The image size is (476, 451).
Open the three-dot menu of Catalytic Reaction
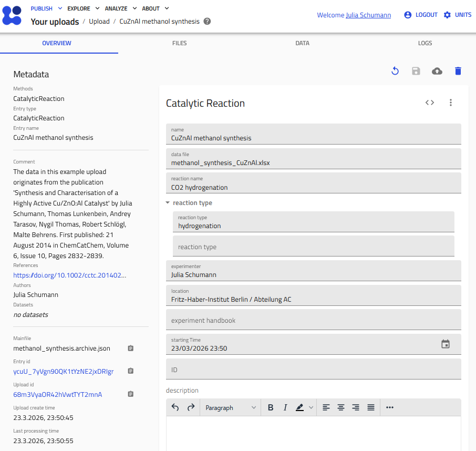451,103
